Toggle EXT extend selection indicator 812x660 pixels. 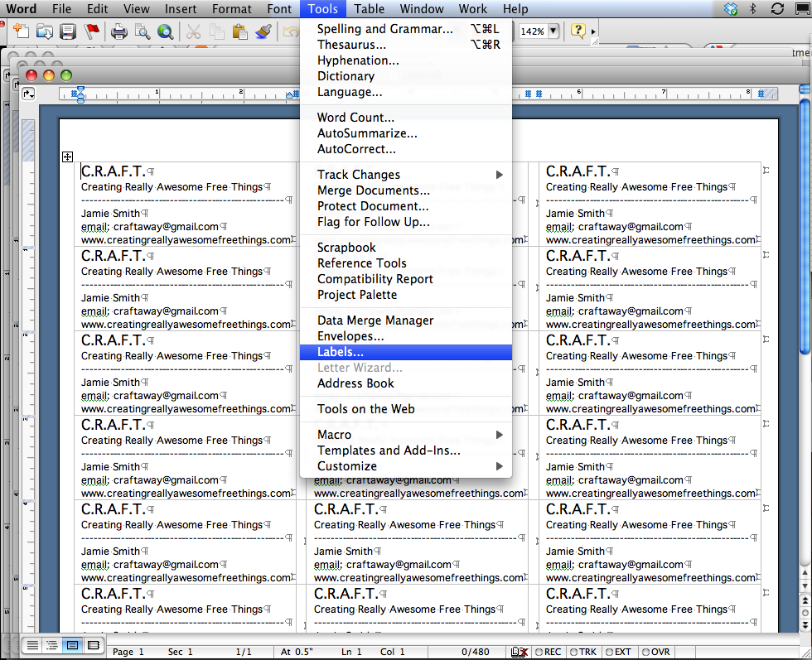pyautogui.click(x=618, y=652)
